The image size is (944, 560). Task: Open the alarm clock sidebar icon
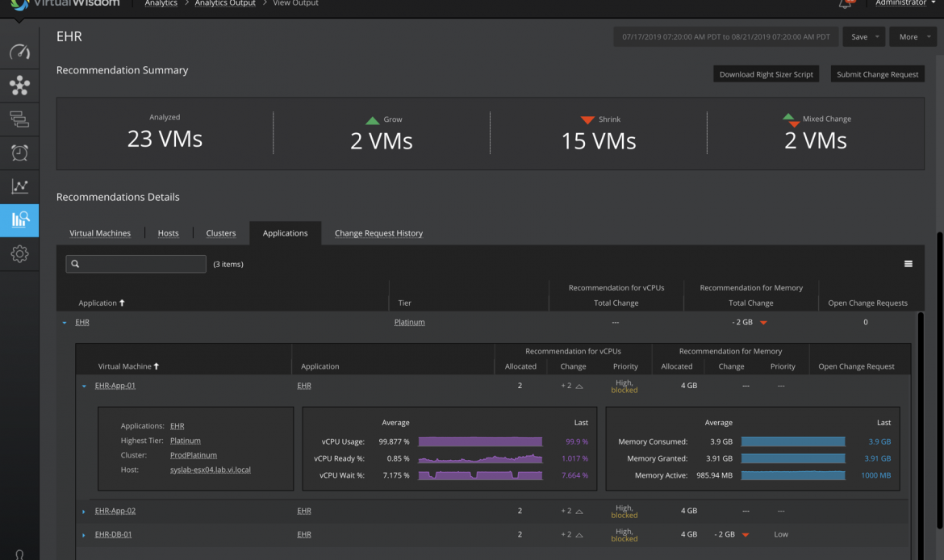[19, 153]
